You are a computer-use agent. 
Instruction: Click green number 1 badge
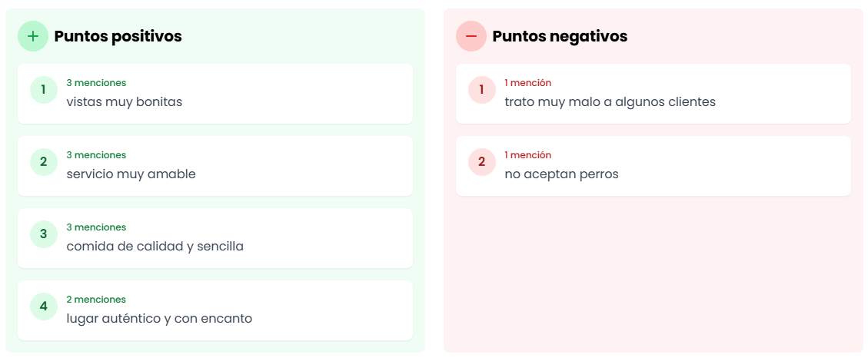click(x=44, y=90)
